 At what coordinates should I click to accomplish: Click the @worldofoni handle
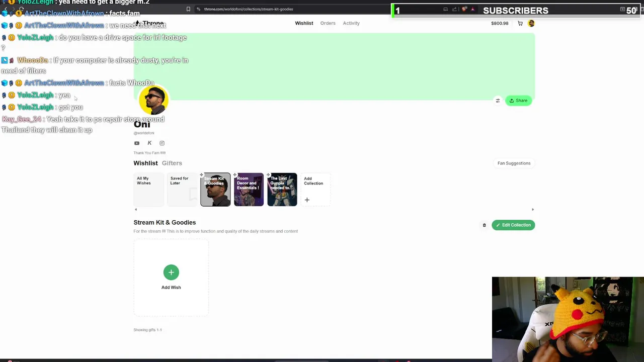pos(144,133)
